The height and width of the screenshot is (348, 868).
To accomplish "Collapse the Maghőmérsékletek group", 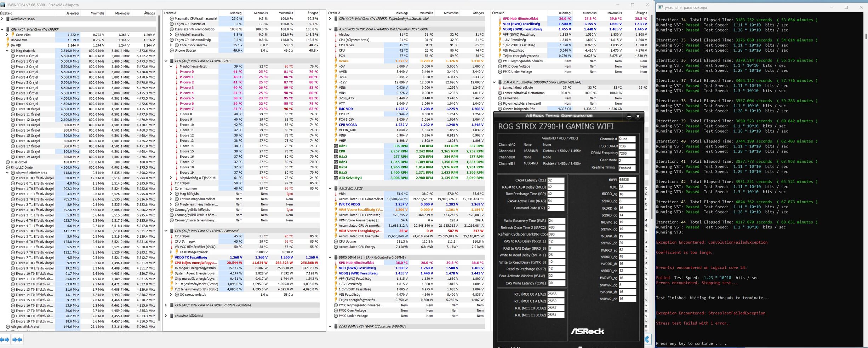I will click(x=171, y=66).
